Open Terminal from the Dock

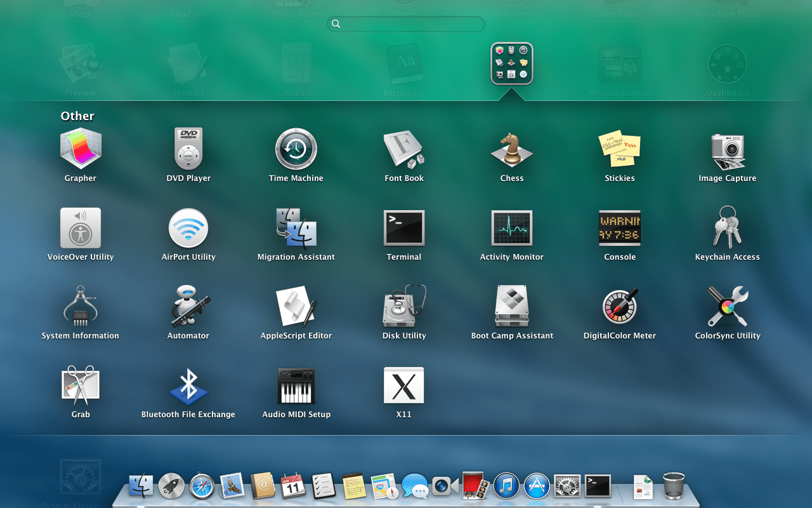click(x=598, y=486)
